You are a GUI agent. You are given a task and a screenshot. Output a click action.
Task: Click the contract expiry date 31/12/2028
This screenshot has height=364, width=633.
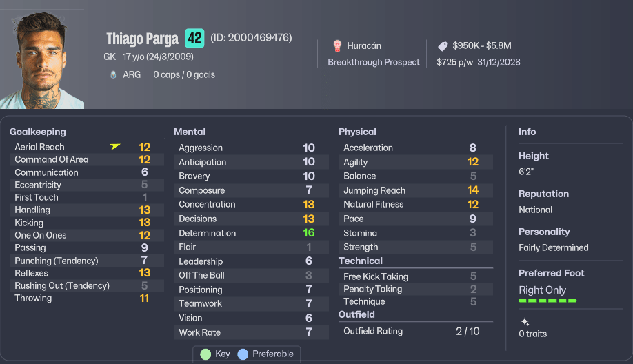pyautogui.click(x=499, y=62)
